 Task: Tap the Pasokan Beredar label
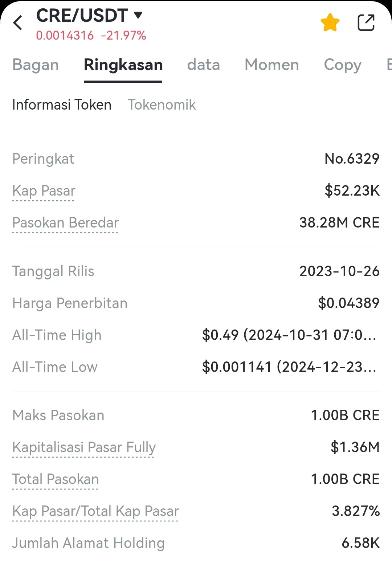(x=65, y=223)
